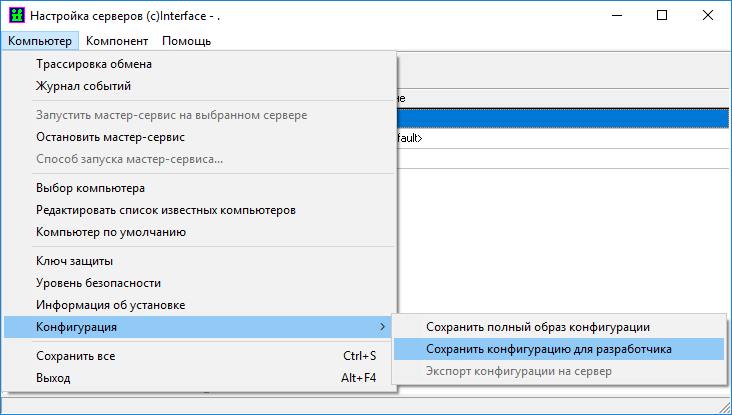Select the highlighted blue row in list
This screenshot has height=415, width=732.
coord(560,118)
